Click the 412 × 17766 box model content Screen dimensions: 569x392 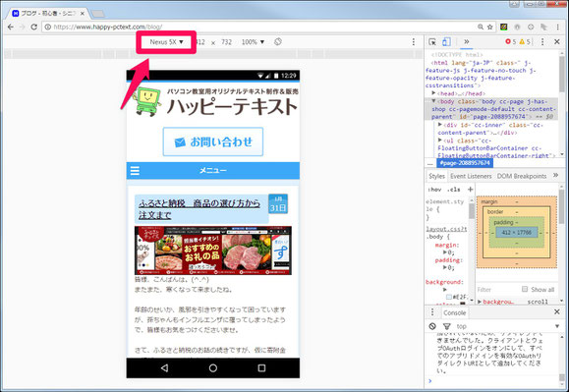tap(516, 233)
